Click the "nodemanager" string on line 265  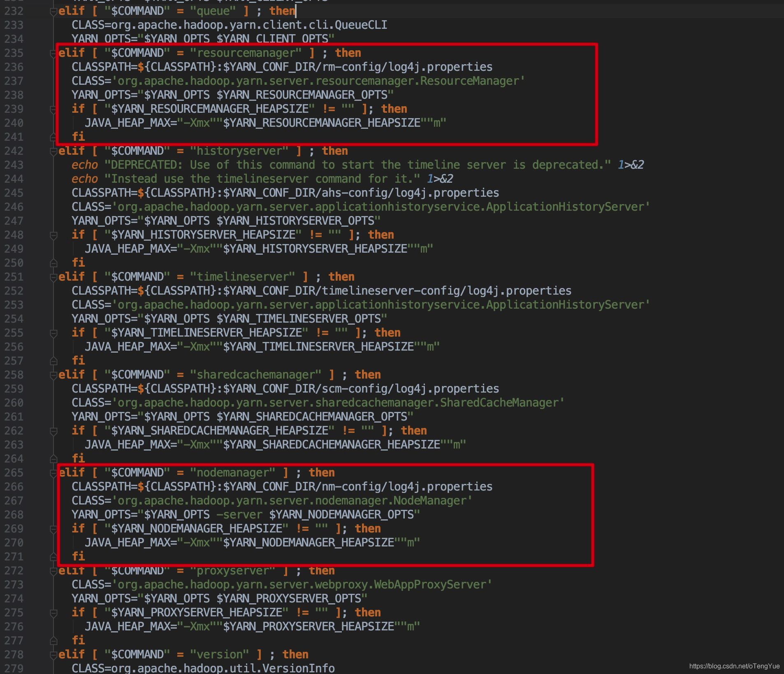(x=233, y=473)
